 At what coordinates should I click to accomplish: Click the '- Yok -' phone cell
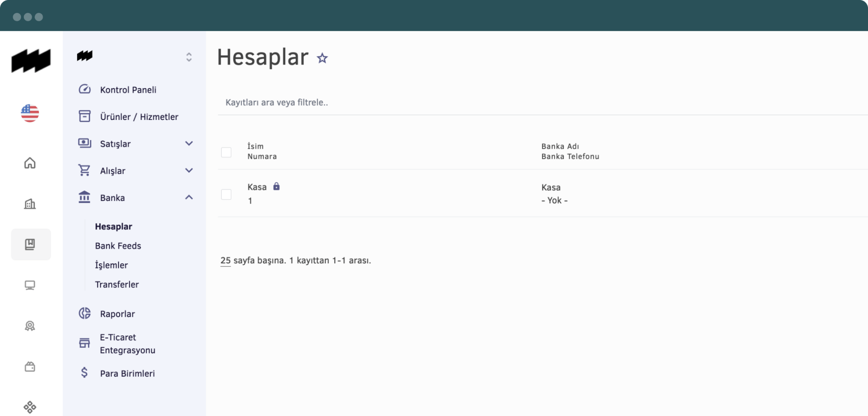point(554,201)
